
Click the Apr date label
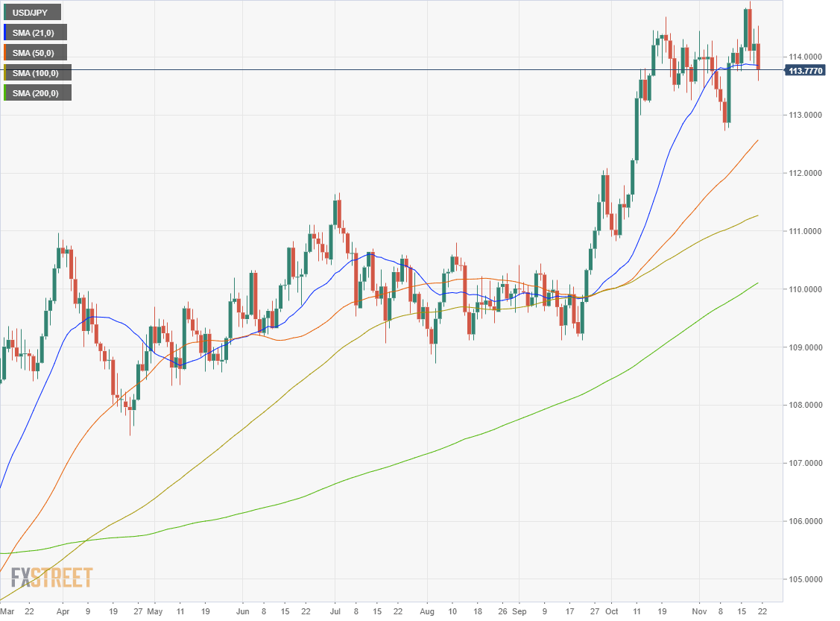tap(63, 611)
